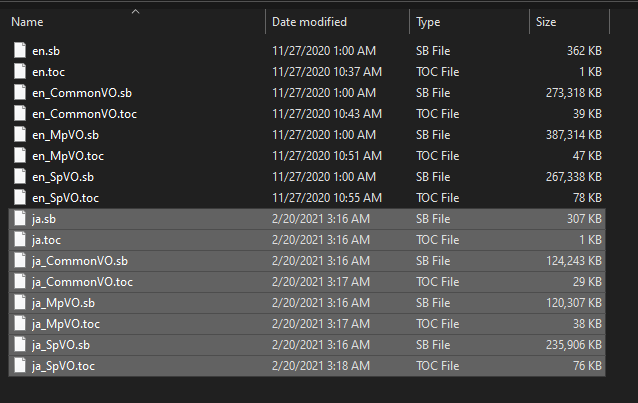Select the en.toc file icon

[x=20, y=71]
